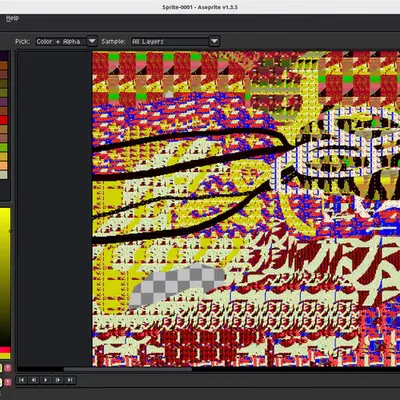Image resolution: width=400 pixels, height=400 pixels.
Task: Click the yellow-to-black color gradient picker
Action: [5, 277]
